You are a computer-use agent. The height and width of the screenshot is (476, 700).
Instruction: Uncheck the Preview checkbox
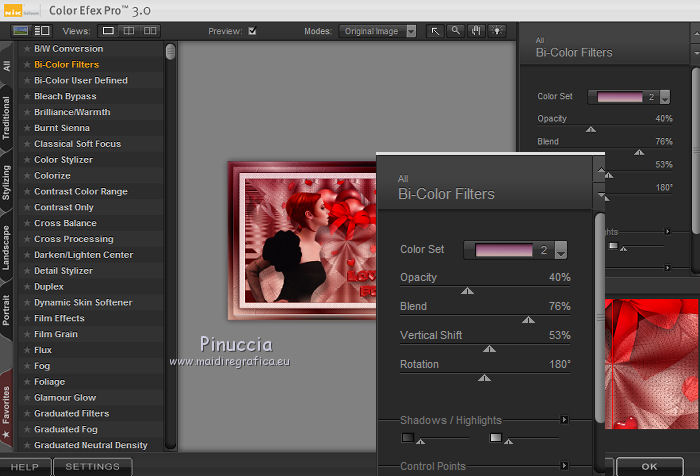click(252, 31)
